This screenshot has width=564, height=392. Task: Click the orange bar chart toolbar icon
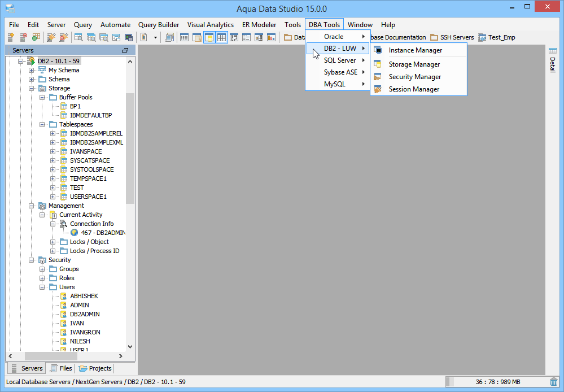coord(271,37)
